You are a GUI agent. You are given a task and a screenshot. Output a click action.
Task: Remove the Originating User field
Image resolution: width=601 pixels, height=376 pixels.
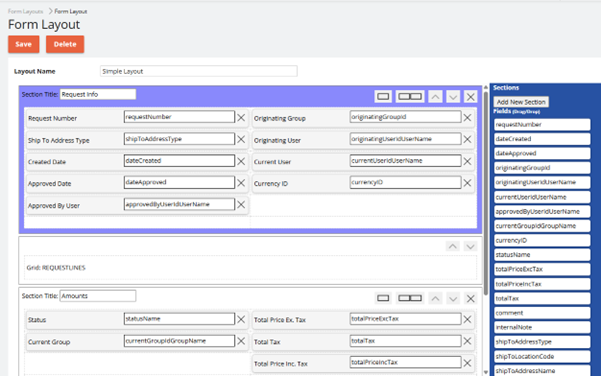pos(467,140)
